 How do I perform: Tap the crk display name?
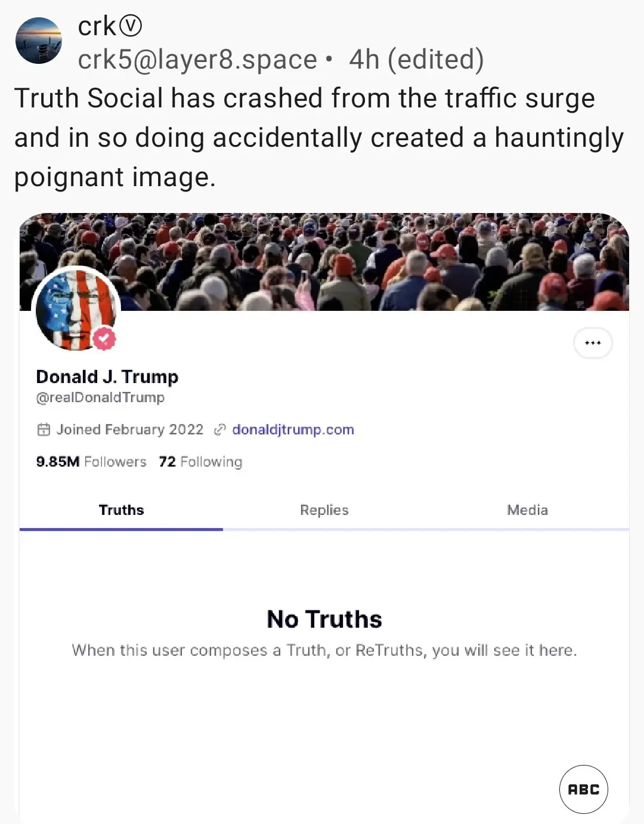tap(97, 26)
